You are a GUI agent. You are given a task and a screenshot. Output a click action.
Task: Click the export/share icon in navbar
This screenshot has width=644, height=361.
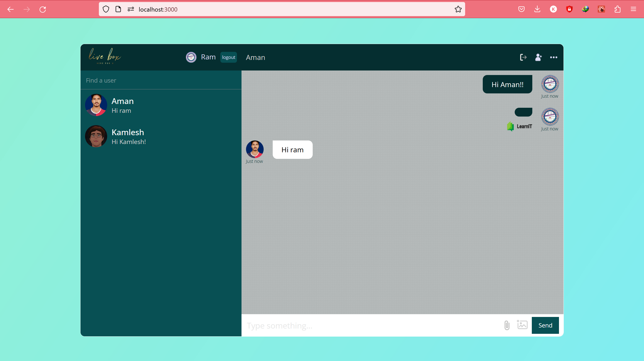coord(523,57)
